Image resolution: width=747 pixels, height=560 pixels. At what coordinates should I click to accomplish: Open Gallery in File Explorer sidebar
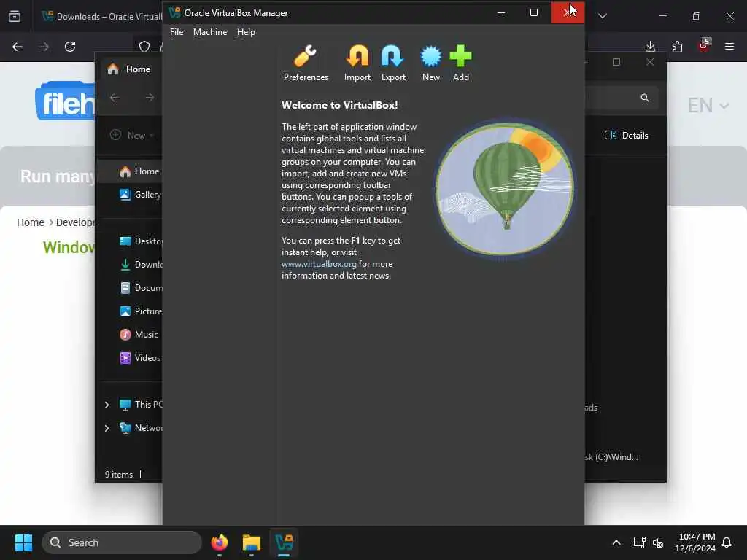141,194
